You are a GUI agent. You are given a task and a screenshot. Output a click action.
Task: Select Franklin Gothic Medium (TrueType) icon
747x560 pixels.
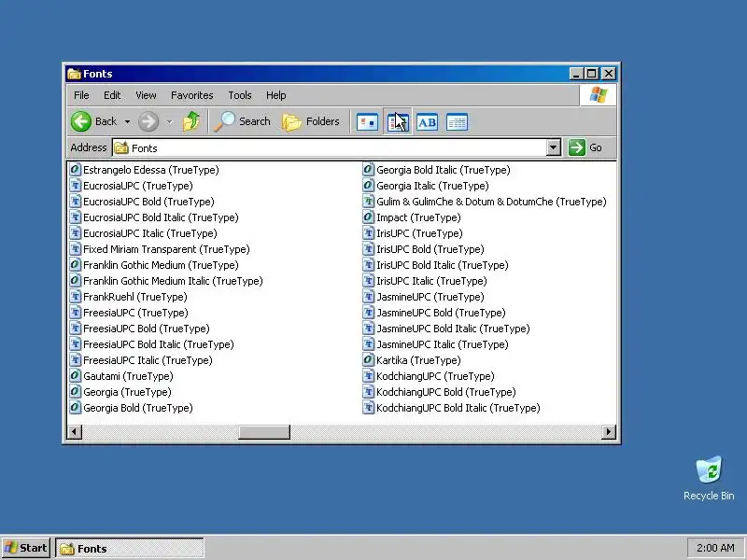[75, 265]
